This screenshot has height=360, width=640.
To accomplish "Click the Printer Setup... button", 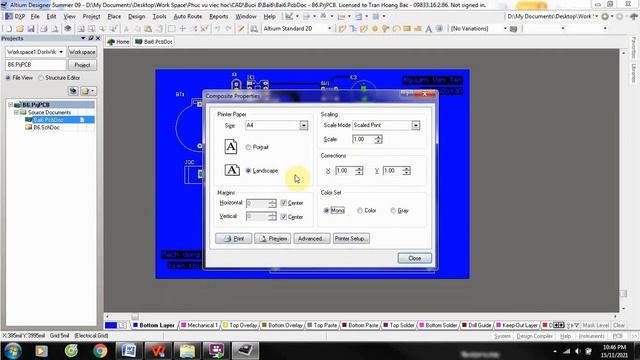I will pyautogui.click(x=351, y=238).
